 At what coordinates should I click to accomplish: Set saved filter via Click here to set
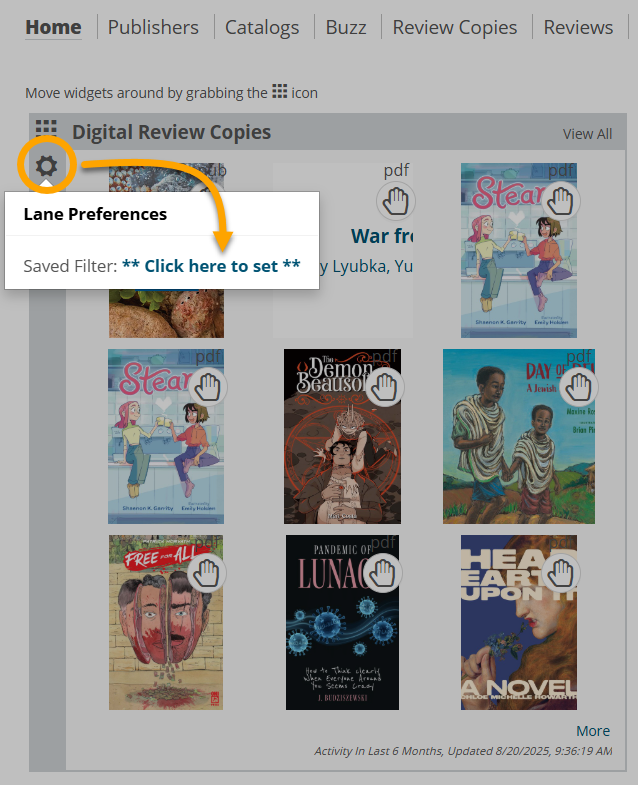click(x=211, y=266)
